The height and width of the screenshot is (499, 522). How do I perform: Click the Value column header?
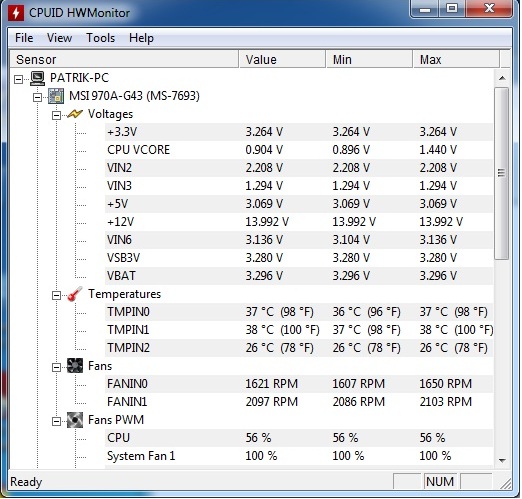[x=282, y=59]
